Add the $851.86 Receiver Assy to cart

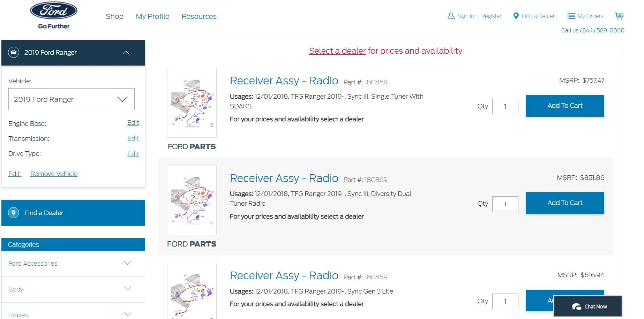[565, 203]
